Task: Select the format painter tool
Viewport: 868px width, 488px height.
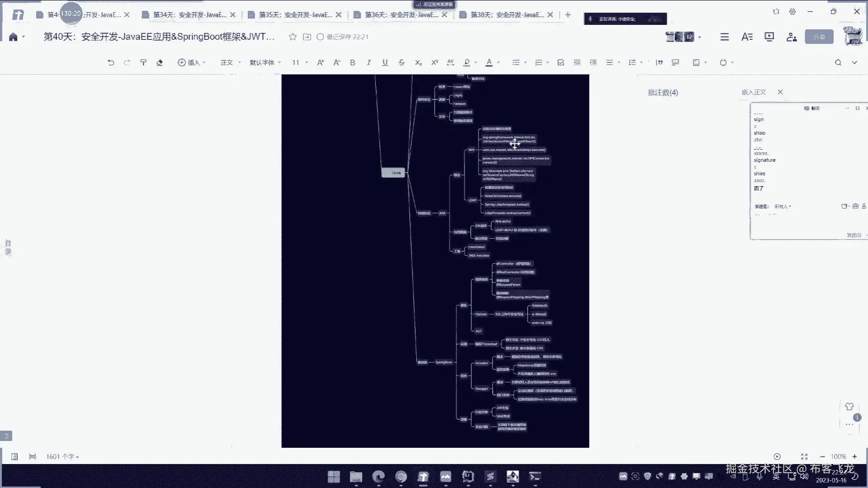Action: (143, 63)
